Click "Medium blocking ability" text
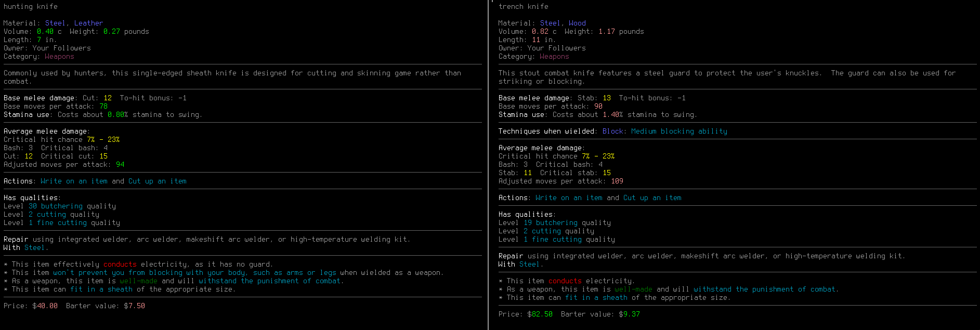The width and height of the screenshot is (980, 330). pos(679,131)
